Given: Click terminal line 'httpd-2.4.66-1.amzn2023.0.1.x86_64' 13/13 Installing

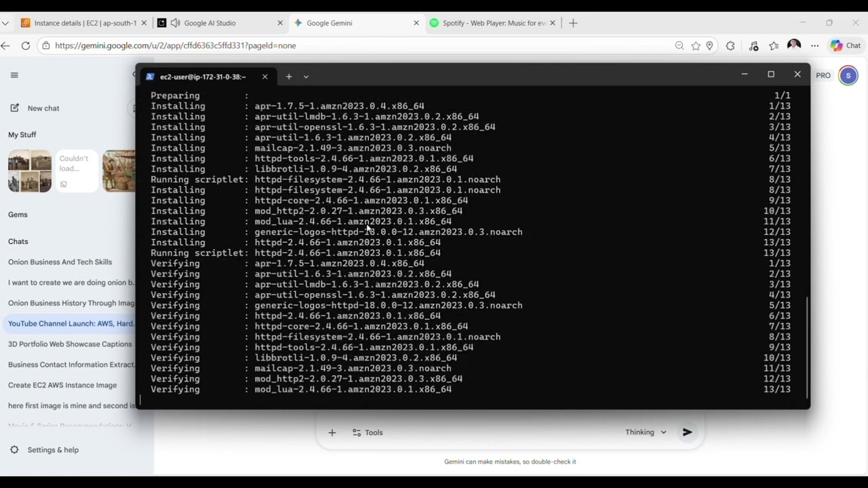Looking at the screenshot, I should (x=348, y=242).
